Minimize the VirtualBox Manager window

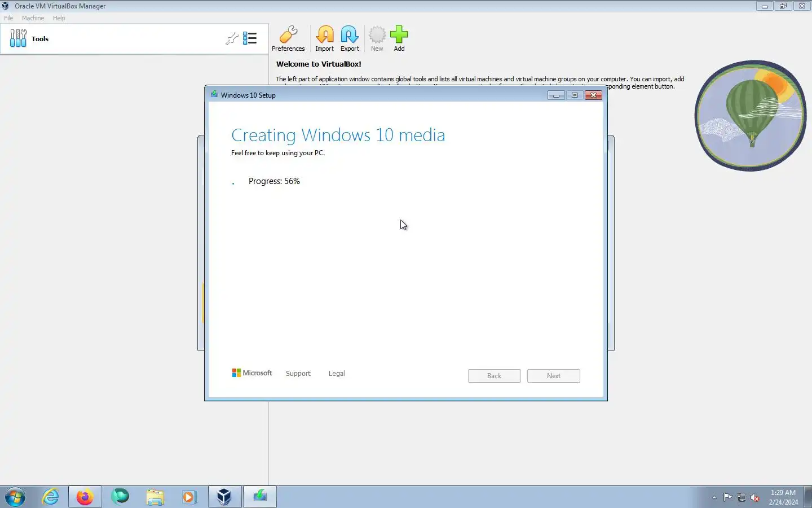[765, 6]
